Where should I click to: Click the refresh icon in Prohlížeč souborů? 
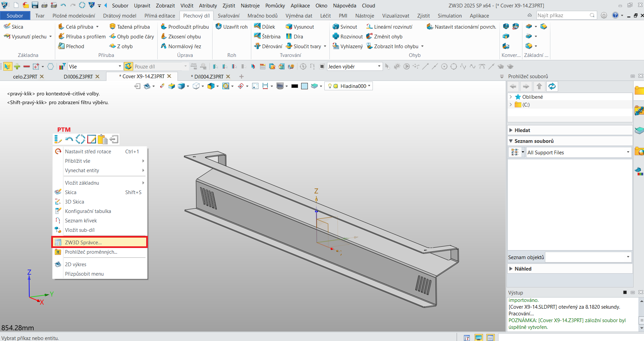pos(552,87)
